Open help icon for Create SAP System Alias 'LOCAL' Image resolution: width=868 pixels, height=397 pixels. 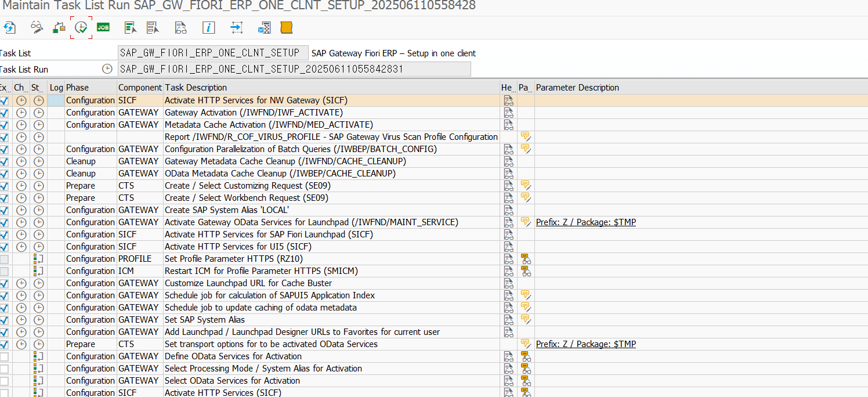[x=508, y=210]
